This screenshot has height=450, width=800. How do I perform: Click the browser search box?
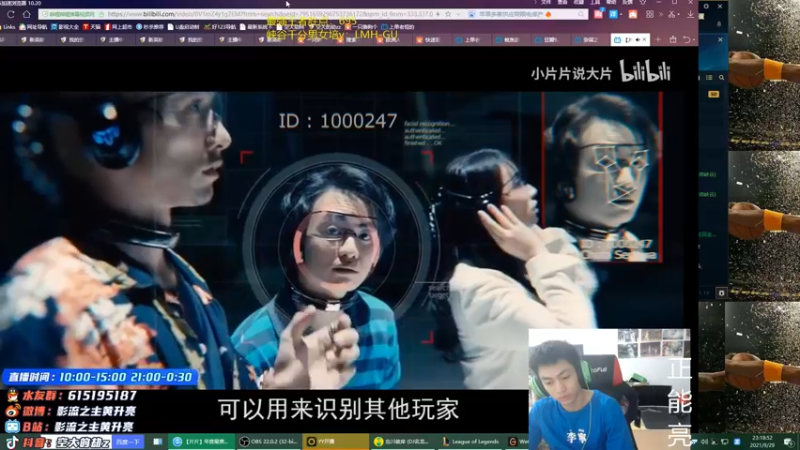coord(526,14)
